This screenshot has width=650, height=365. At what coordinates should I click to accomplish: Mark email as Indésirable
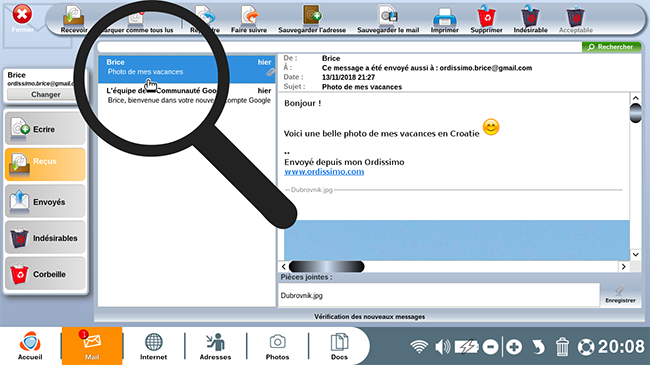coord(530,19)
